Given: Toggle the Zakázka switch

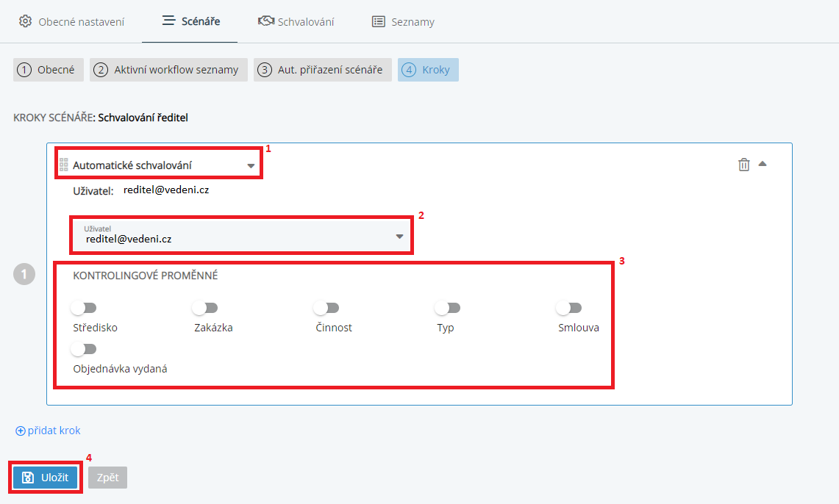Looking at the screenshot, I should point(204,308).
